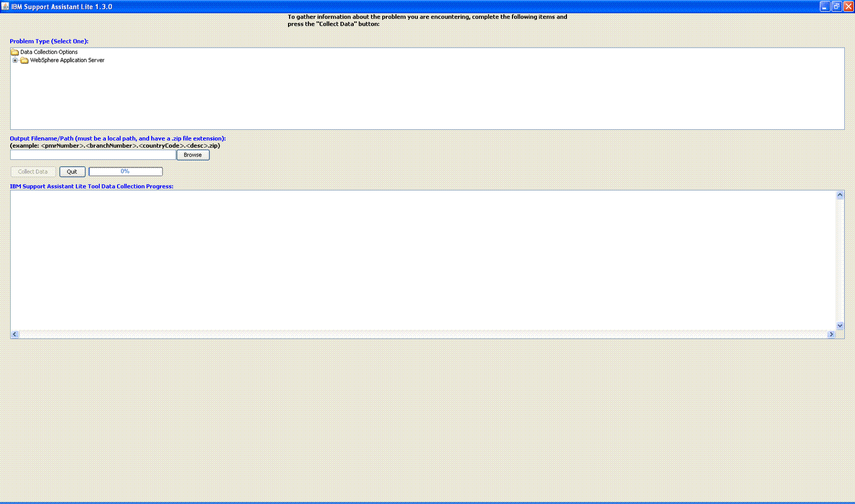This screenshot has height=504, width=855.
Task: Click the disabled Collect Data button
Action: [x=33, y=172]
